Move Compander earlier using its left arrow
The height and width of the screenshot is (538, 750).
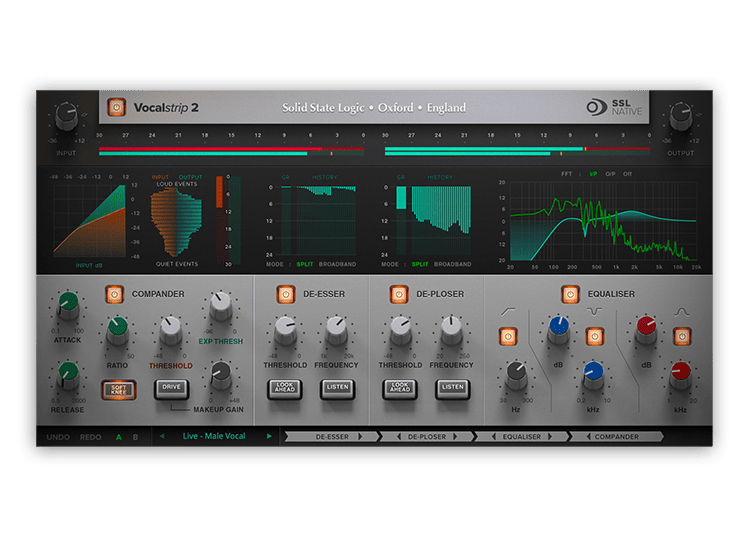[x=588, y=437]
